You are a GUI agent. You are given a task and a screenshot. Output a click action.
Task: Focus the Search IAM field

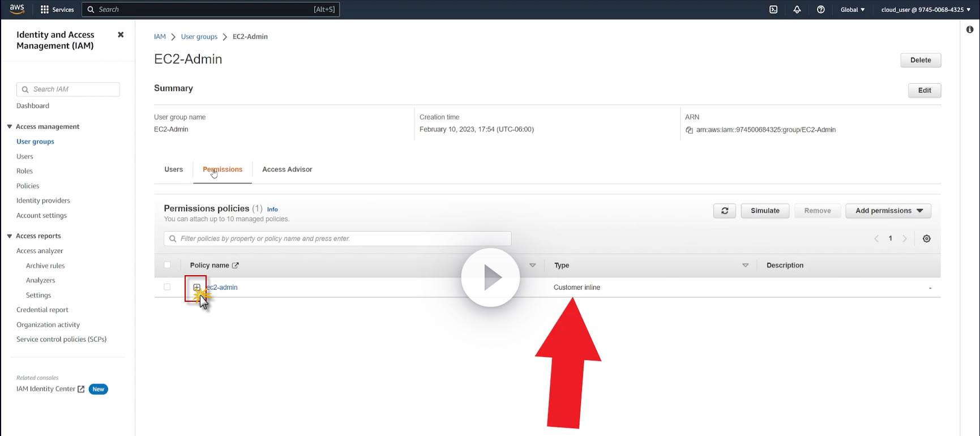(x=68, y=89)
